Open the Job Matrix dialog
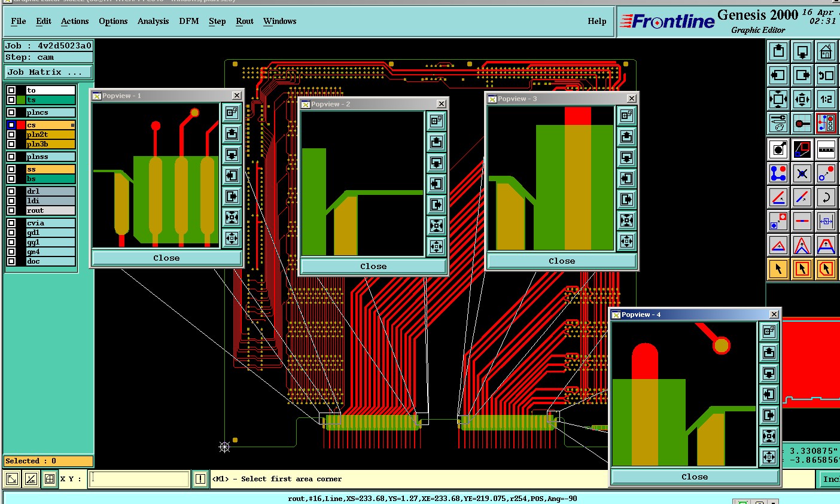Image resolution: width=840 pixels, height=504 pixels. click(48, 72)
